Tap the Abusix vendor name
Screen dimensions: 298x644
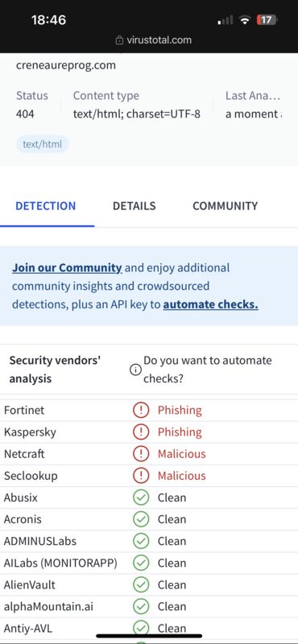tap(21, 497)
